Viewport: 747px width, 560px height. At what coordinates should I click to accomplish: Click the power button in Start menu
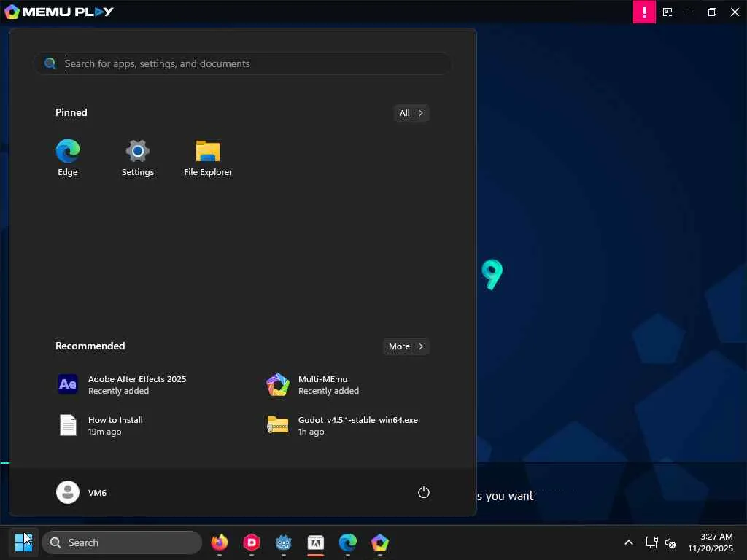pos(424,492)
